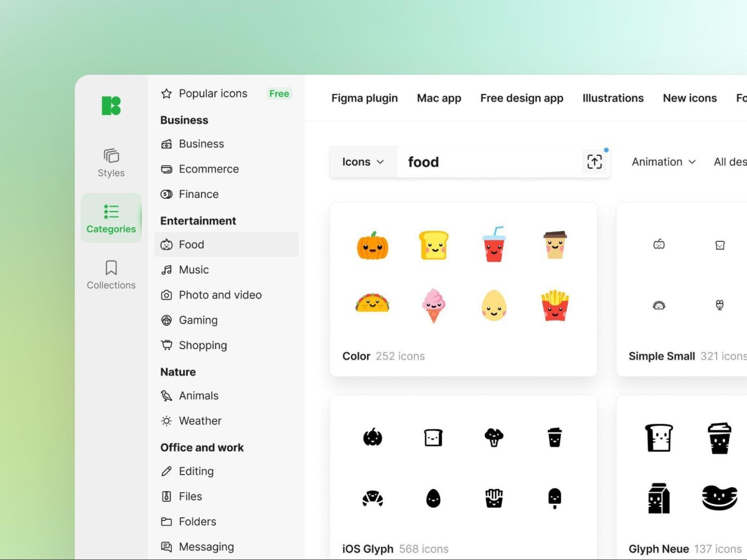
Task: Select the Music category
Action: [x=194, y=269]
